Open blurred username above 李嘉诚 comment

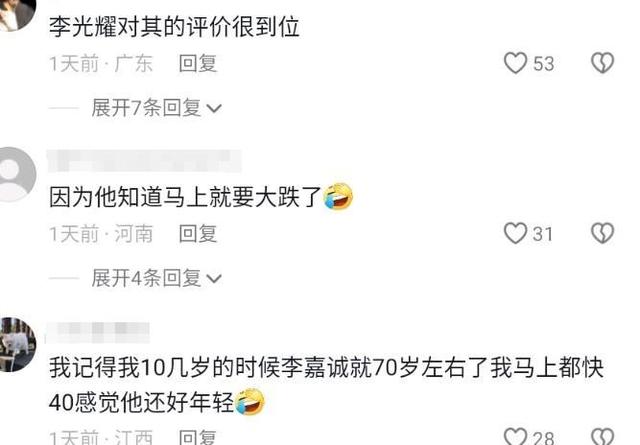click(x=98, y=332)
